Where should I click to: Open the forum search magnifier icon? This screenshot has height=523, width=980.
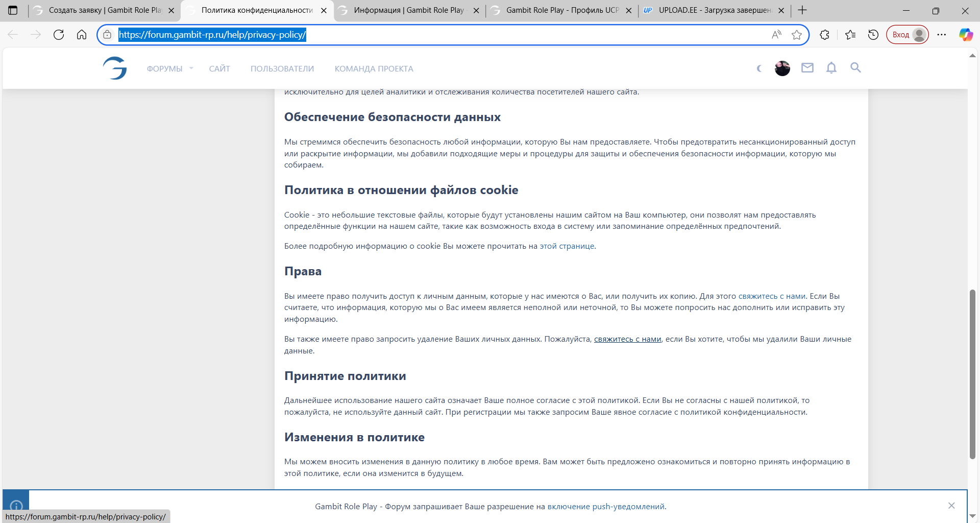click(x=855, y=67)
